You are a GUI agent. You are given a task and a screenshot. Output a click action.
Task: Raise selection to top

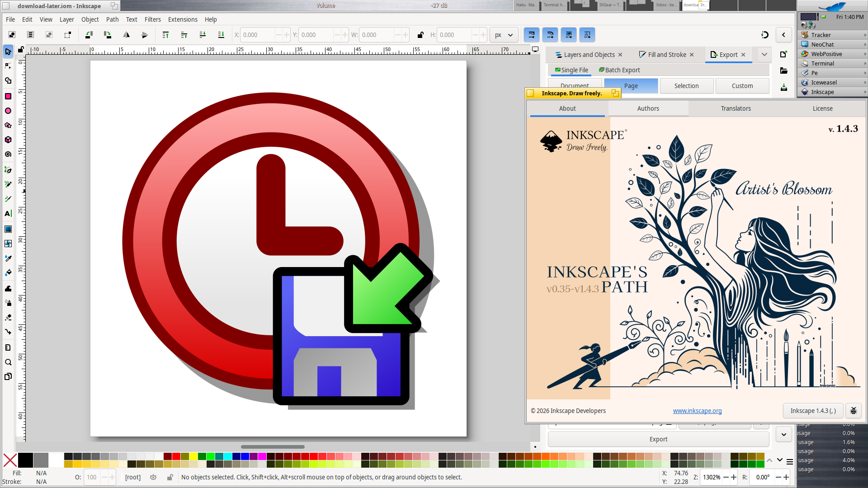(165, 35)
